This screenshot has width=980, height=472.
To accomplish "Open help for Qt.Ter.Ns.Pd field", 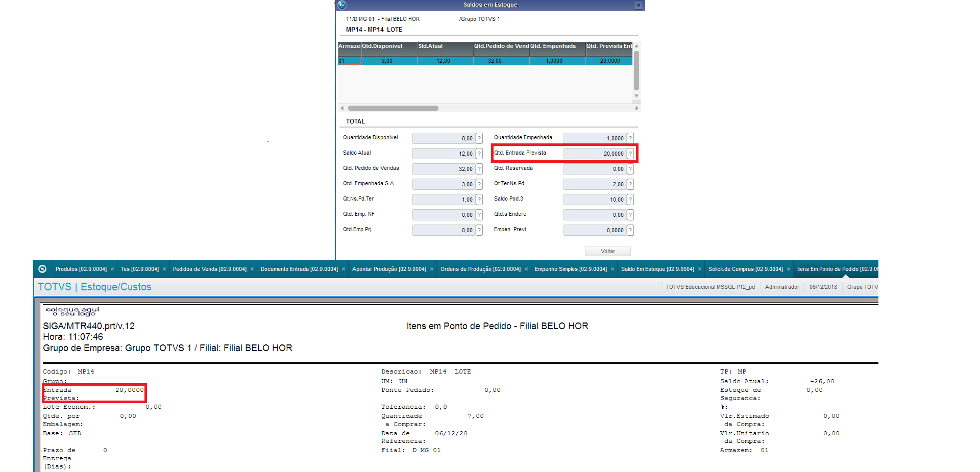I will [630, 184].
